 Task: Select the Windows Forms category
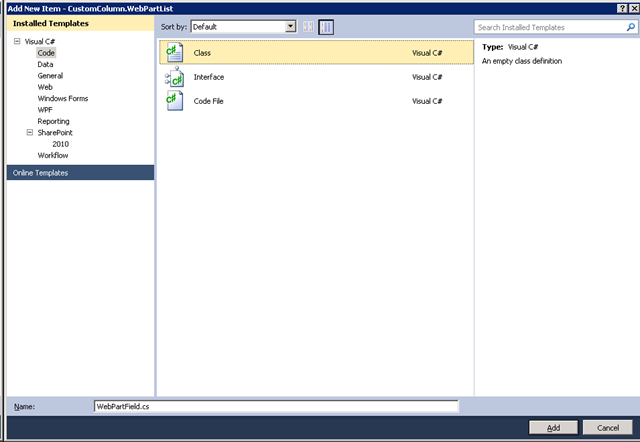pyautogui.click(x=63, y=98)
